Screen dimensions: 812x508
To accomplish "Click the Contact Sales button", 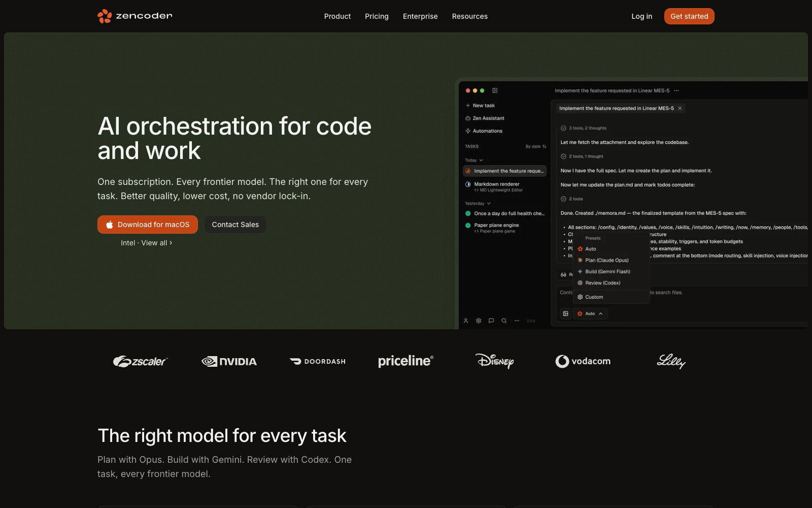I will click(235, 225).
